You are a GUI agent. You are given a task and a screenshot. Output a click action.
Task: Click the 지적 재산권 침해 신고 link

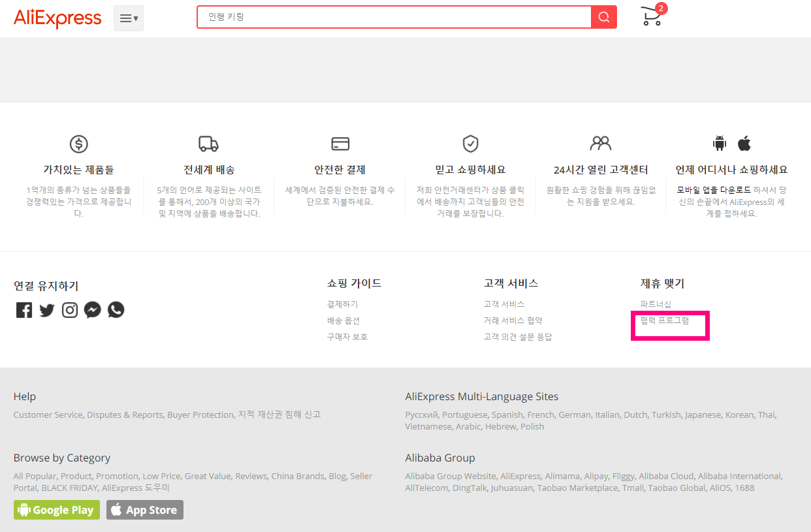point(279,415)
